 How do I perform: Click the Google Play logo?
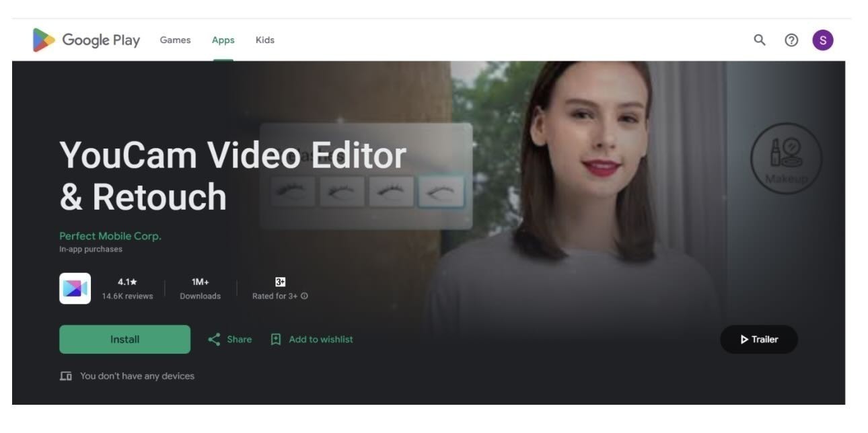point(86,40)
